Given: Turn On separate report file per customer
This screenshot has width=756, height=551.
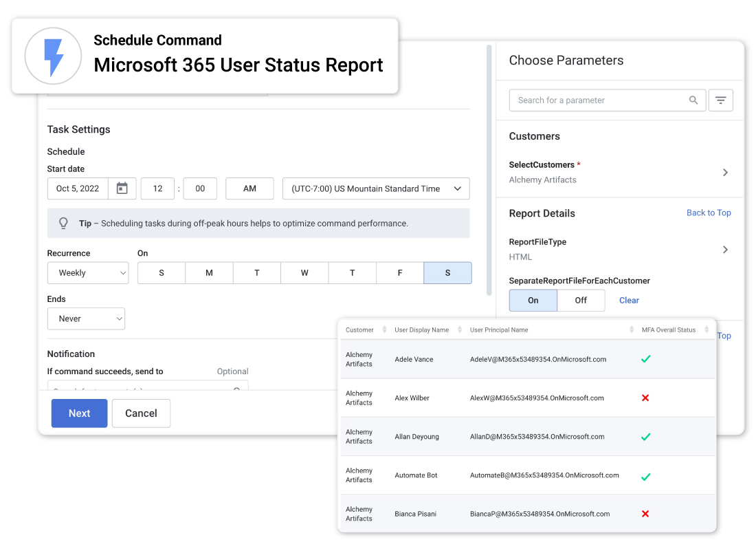Looking at the screenshot, I should click(x=533, y=301).
